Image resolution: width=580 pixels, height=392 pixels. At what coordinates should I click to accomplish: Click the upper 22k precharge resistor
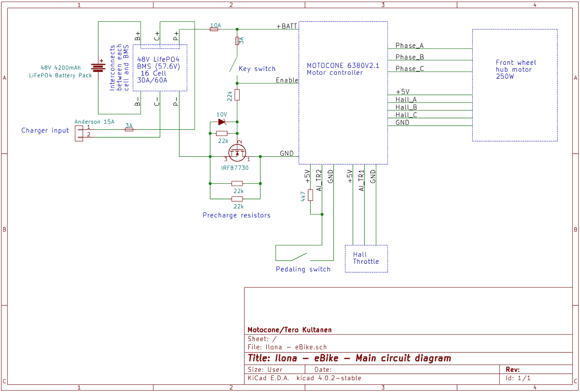click(237, 184)
